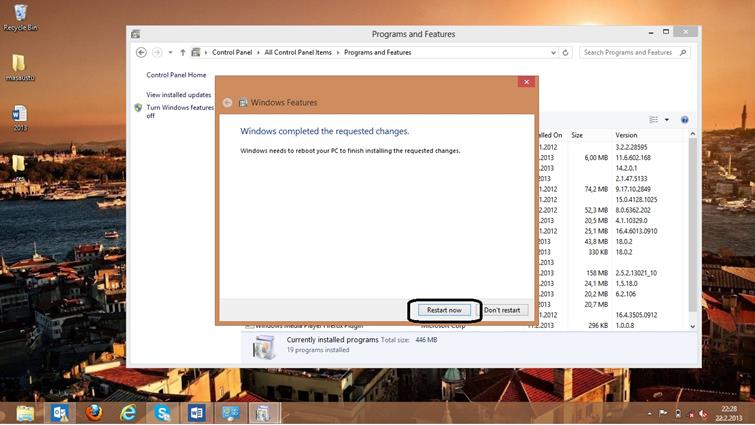Select version 9.17.10.2849 row
This screenshot has height=425, width=755.
point(633,189)
